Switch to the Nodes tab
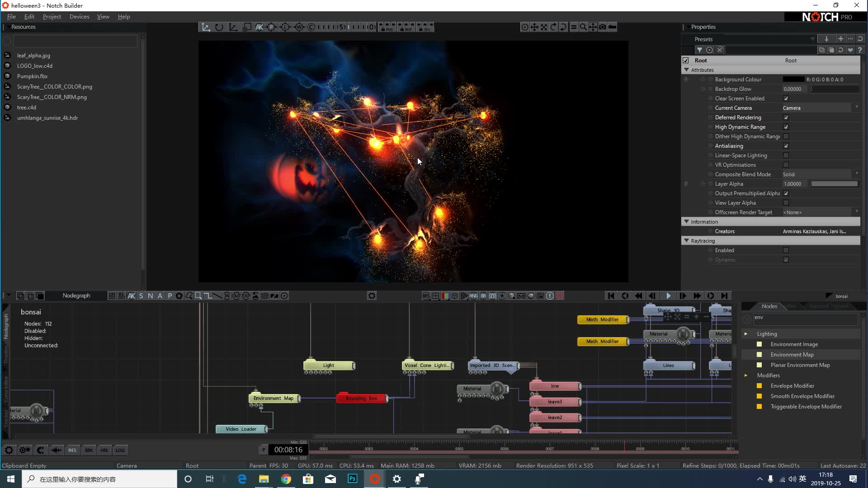This screenshot has height=488, width=868. point(769,306)
